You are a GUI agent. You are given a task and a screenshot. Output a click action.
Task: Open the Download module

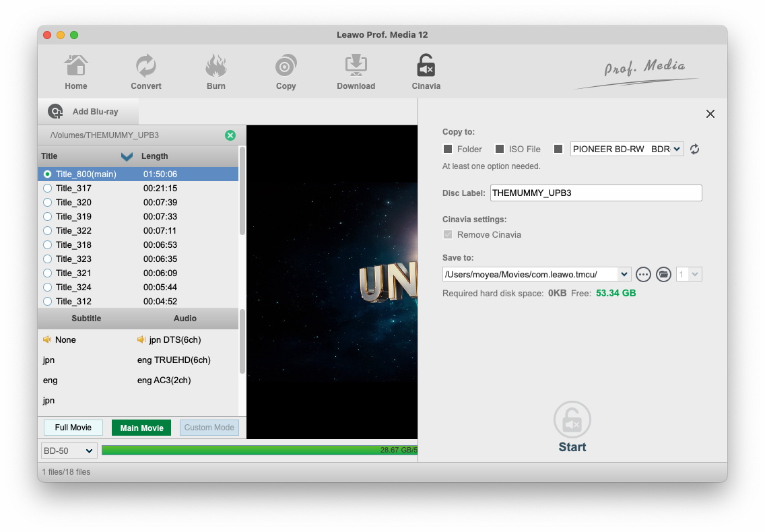356,67
